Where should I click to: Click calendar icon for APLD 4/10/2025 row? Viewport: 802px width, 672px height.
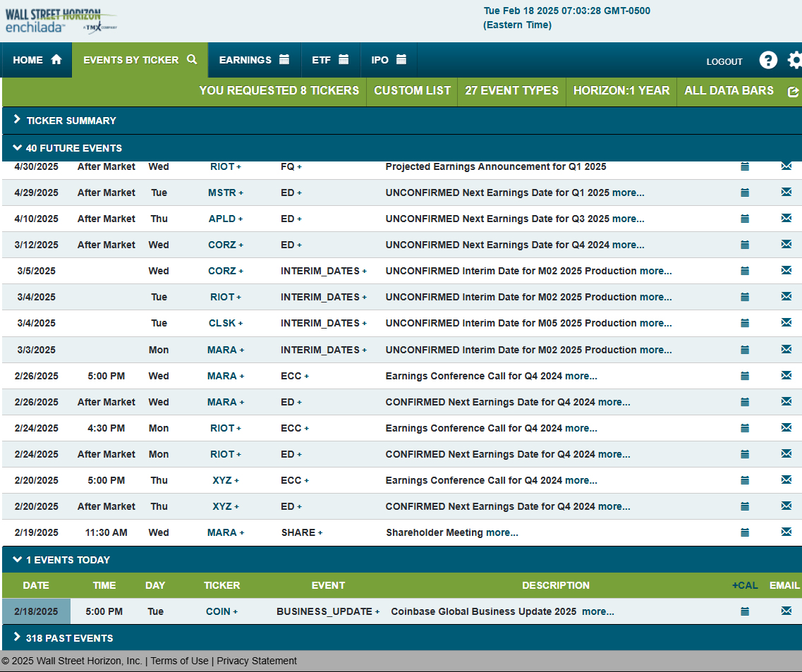(745, 219)
